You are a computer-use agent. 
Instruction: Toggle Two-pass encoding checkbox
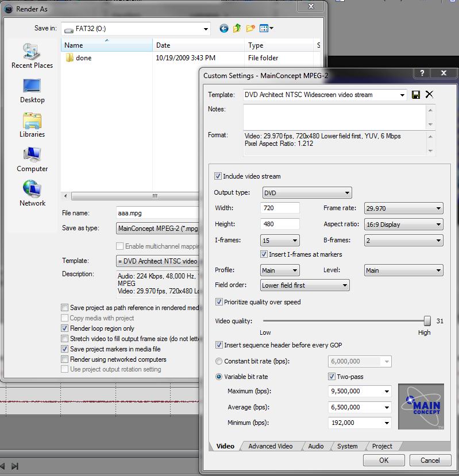331,377
